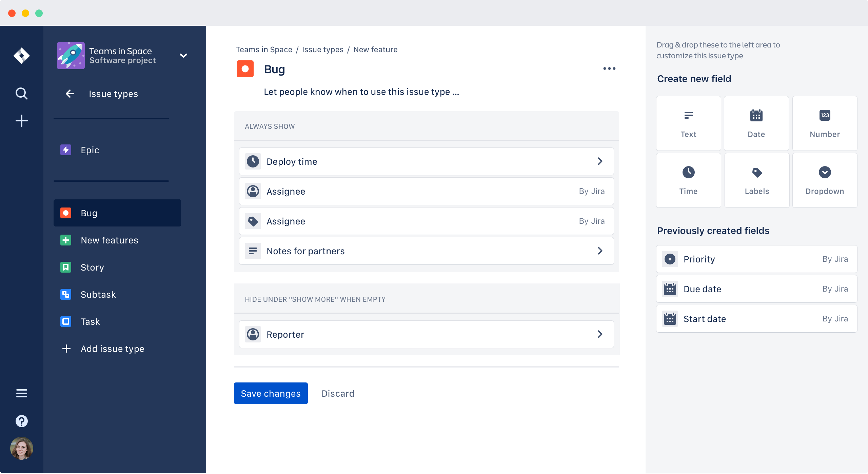Click the Subtask issue type icon
Screen dimensions: 868x474
pos(65,294)
